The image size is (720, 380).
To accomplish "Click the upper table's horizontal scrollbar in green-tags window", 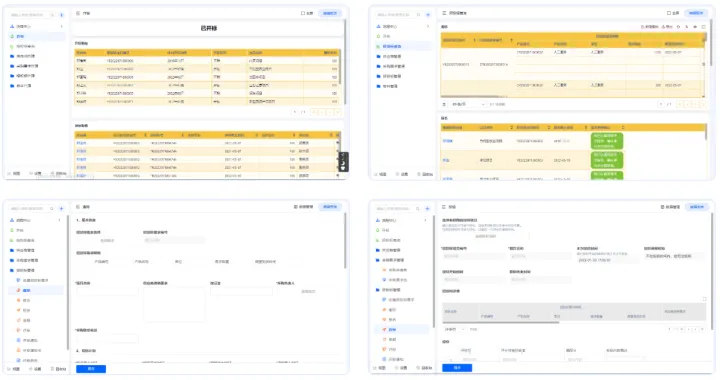I will point(469,97).
